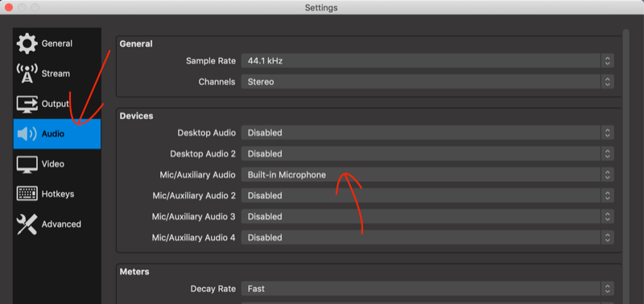The image size is (644, 304).
Task: Click the Sample Rate stepper arrows
Action: tap(608, 61)
